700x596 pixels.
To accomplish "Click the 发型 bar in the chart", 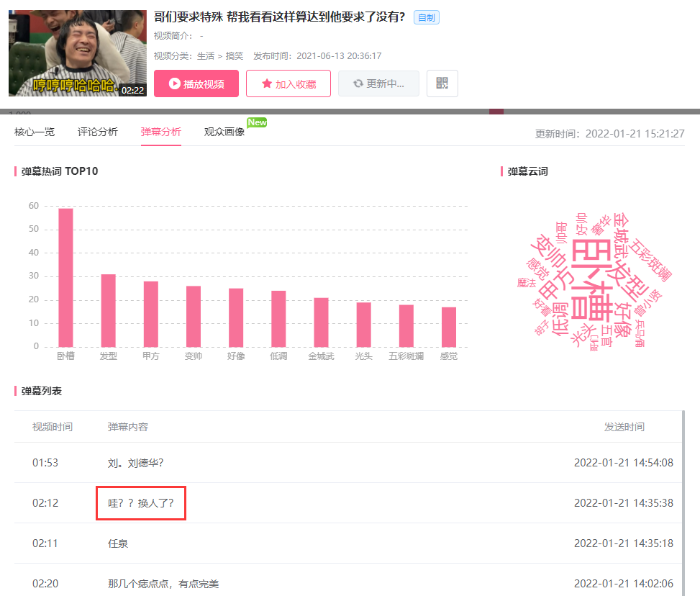I will (109, 310).
